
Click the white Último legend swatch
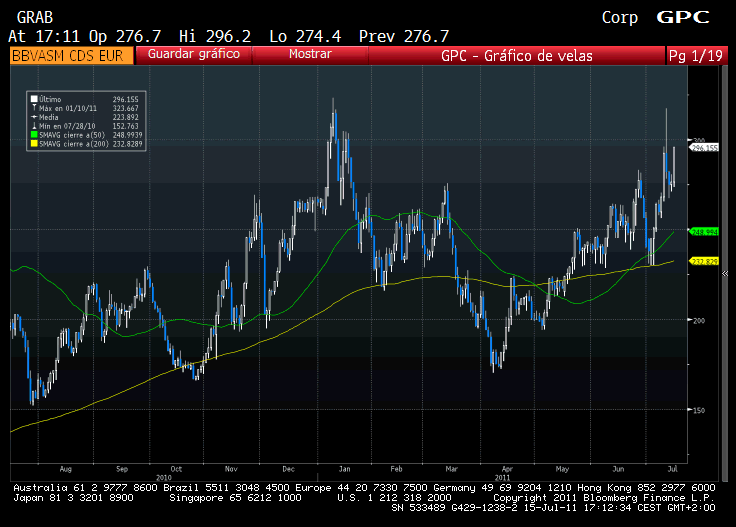click(x=34, y=99)
